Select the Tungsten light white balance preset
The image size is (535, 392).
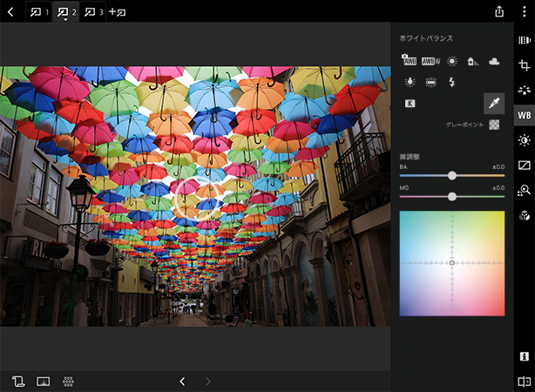[x=409, y=82]
